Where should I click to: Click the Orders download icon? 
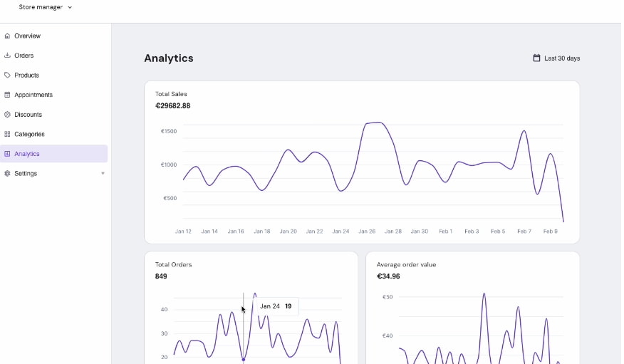pyautogui.click(x=7, y=56)
